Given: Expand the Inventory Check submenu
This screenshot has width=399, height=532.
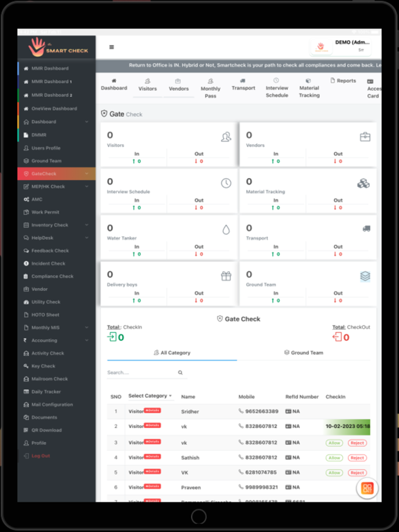Looking at the screenshot, I should [x=87, y=225].
